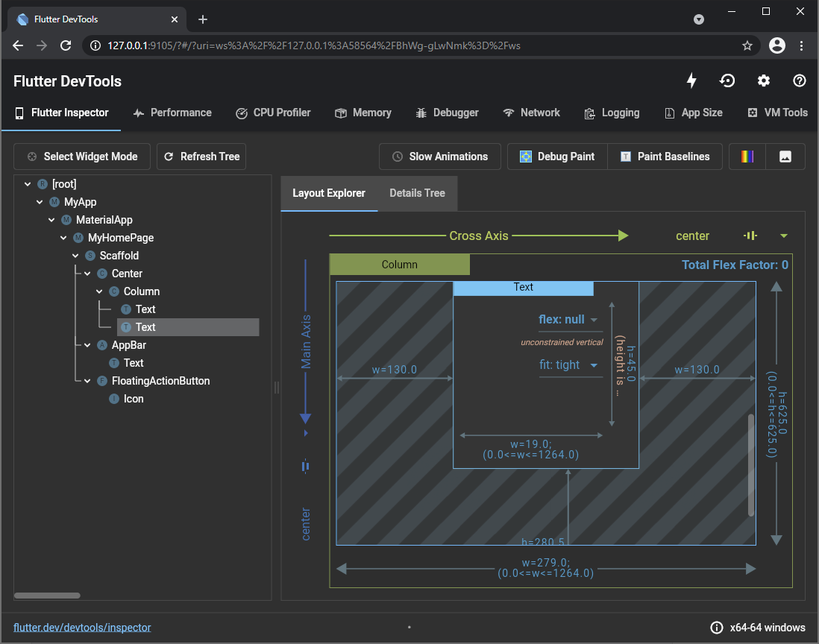Open the Logging tab
Screen dimensions: 819x644
(612, 113)
